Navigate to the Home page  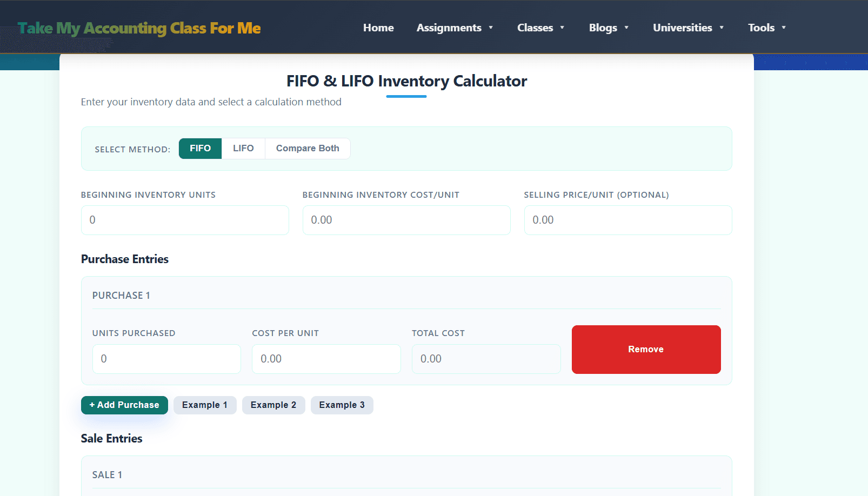(378, 28)
